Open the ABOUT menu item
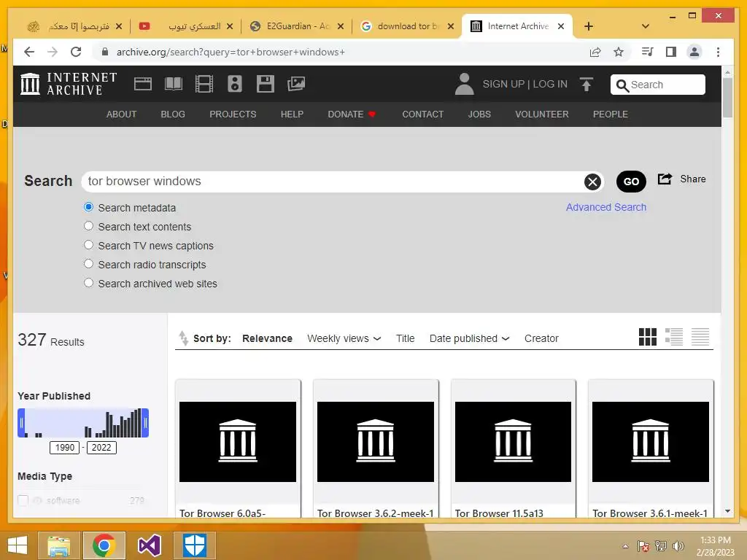 pyautogui.click(x=122, y=114)
